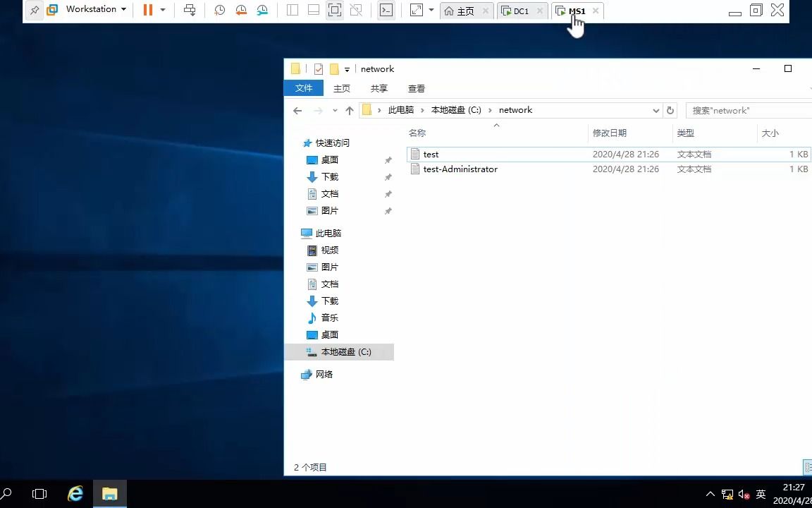Image resolution: width=812 pixels, height=508 pixels.
Task: Toggle the sidebar library view icon
Action: click(293, 10)
